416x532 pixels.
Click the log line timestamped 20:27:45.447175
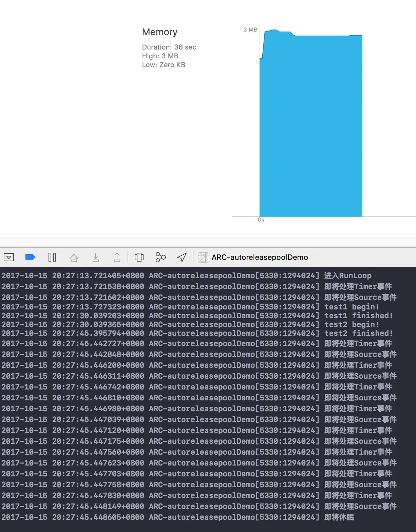199,441
